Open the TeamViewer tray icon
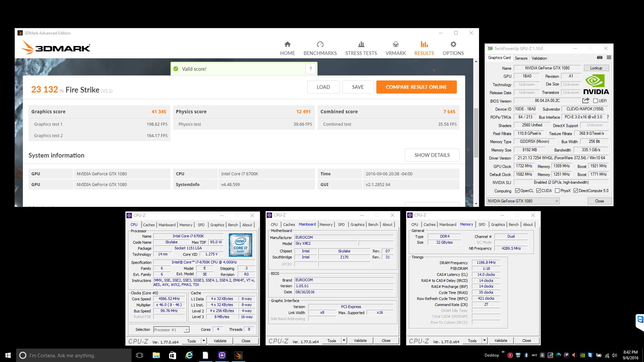Image resolution: width=644 pixels, height=362 pixels. (590, 355)
